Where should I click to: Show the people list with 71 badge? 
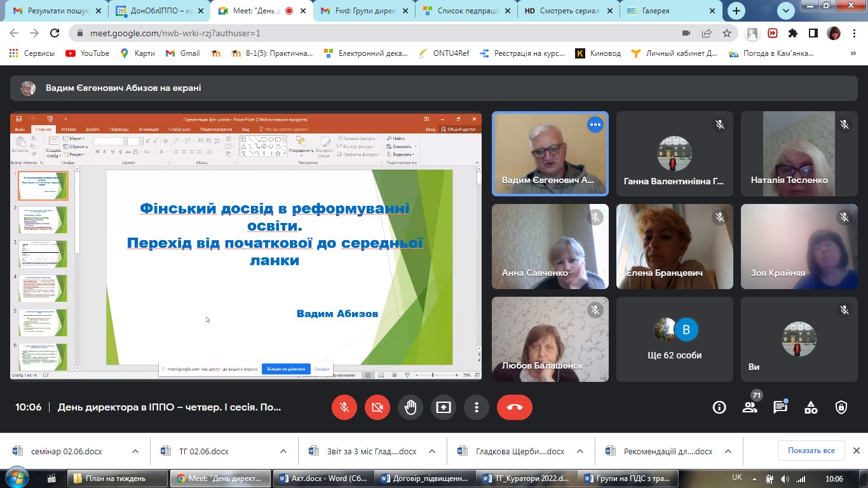click(x=750, y=407)
